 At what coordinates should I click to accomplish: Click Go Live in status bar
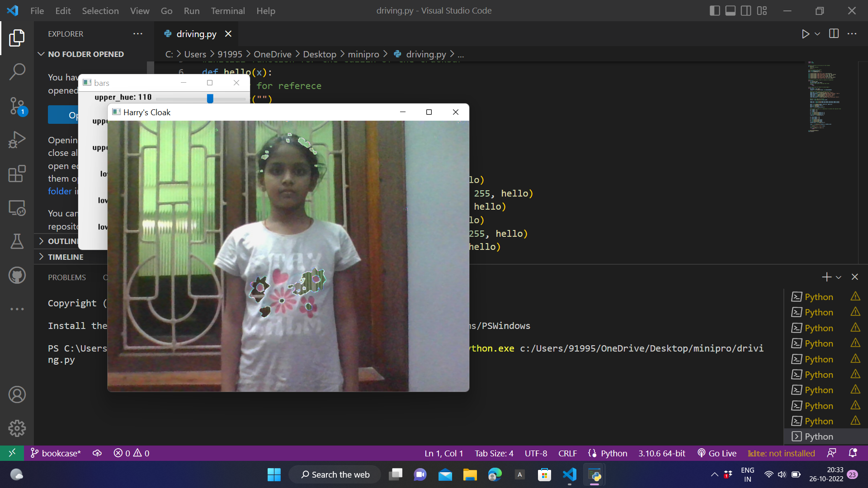(717, 453)
